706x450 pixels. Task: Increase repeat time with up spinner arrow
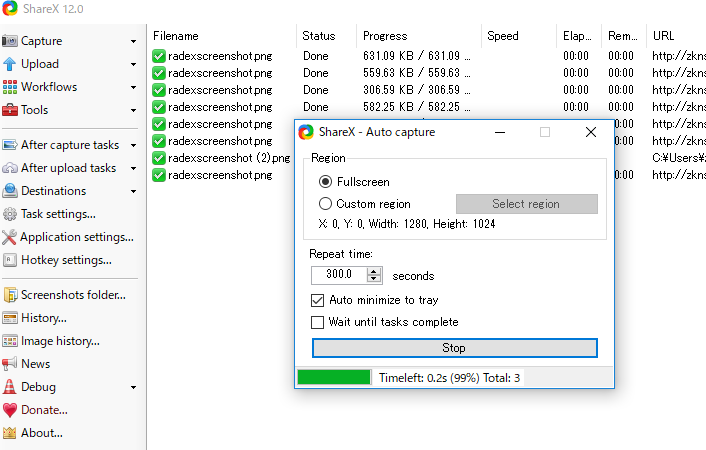pyautogui.click(x=374, y=271)
